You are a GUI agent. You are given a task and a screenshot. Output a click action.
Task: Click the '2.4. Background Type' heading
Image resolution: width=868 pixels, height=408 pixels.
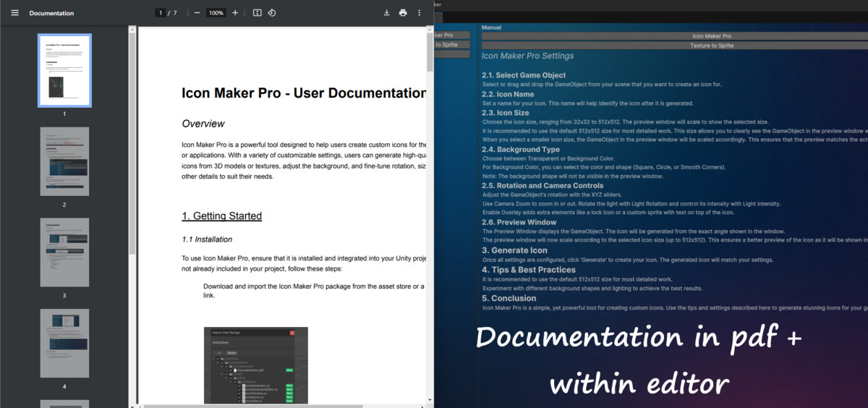coord(521,150)
